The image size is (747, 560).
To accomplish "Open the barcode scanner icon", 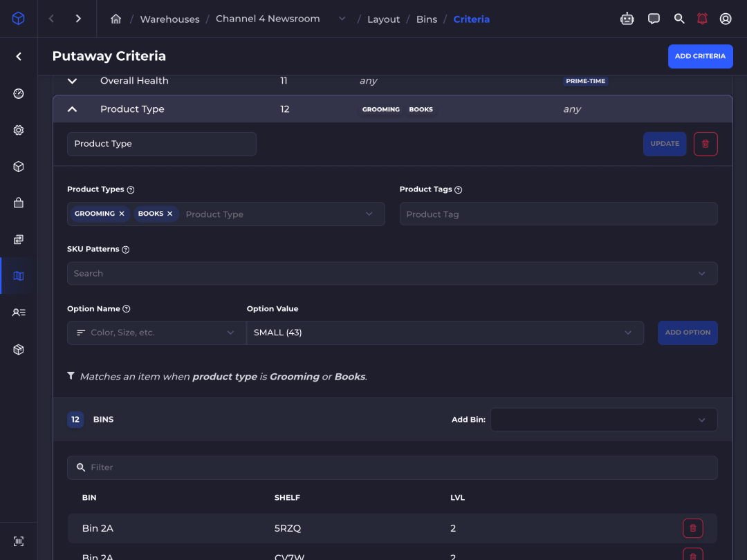I will [19, 541].
